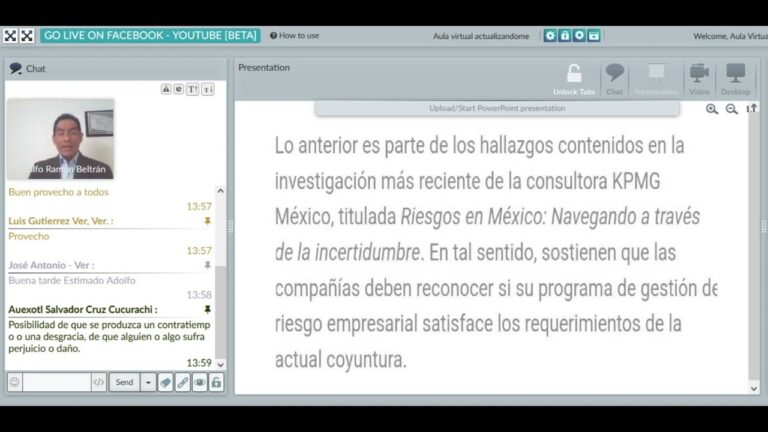Click the arrows icon beside zoom out
This screenshot has width=768, height=432.
click(751, 109)
